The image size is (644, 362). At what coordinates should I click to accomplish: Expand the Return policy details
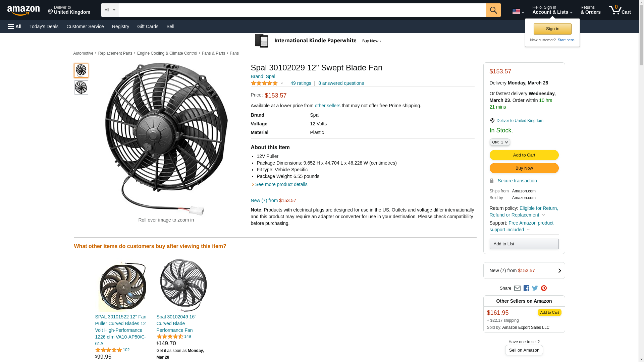543,215
